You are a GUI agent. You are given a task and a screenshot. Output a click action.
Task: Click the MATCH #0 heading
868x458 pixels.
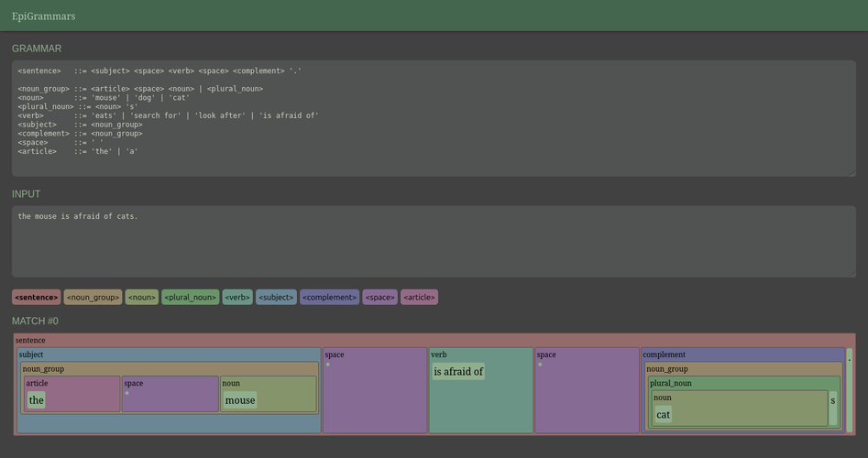[35, 321]
